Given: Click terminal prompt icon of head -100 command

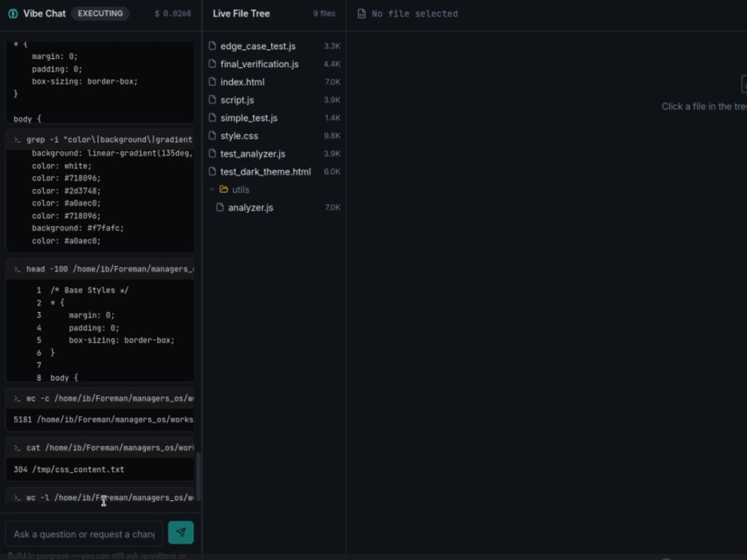Looking at the screenshot, I should click(x=18, y=269).
